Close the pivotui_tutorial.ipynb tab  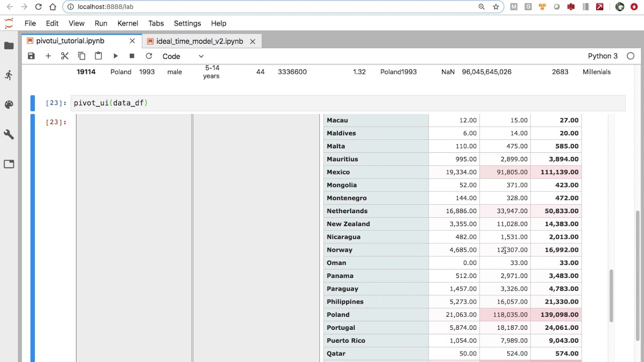point(132,41)
